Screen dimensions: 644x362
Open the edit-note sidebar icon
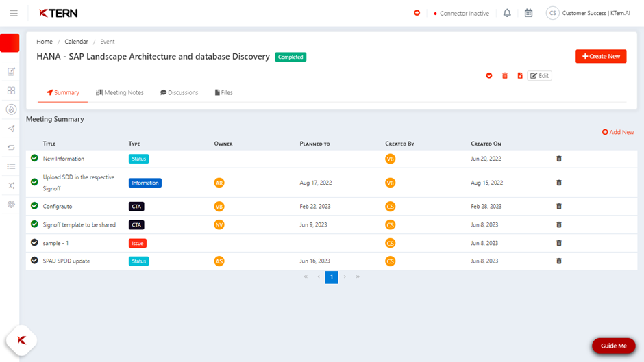(x=11, y=71)
